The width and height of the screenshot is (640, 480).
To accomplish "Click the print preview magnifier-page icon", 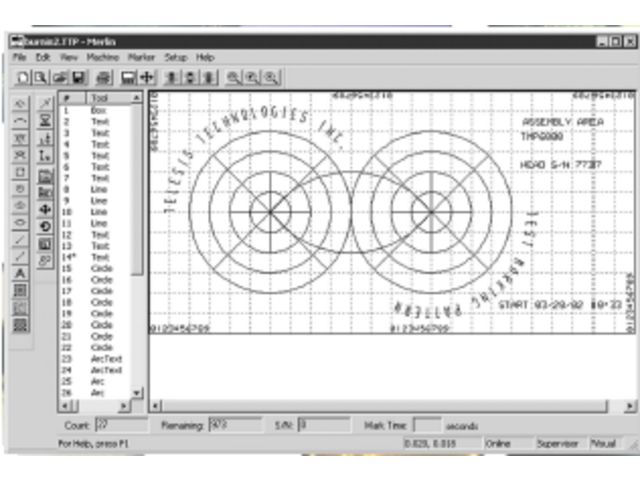I will 40,77.
